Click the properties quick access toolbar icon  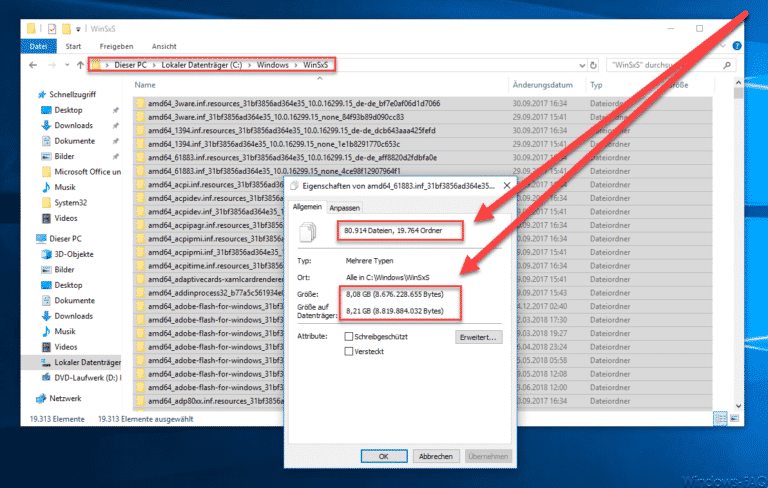pyautogui.click(x=52, y=29)
